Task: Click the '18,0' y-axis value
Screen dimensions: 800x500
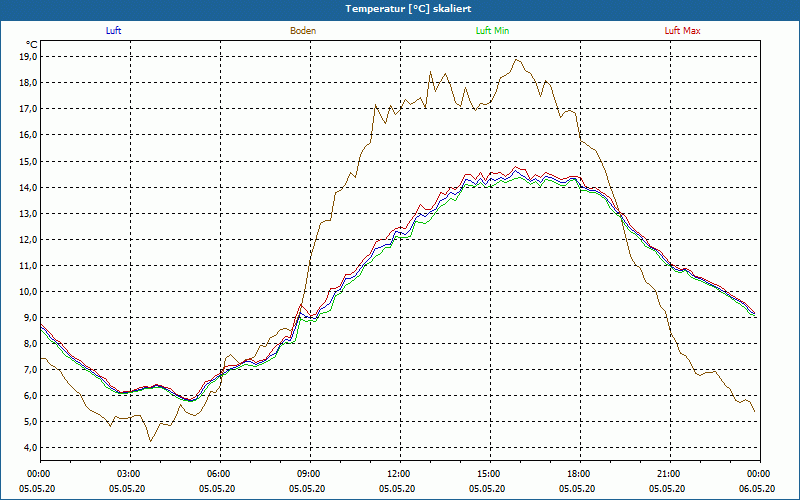Action: click(29, 83)
